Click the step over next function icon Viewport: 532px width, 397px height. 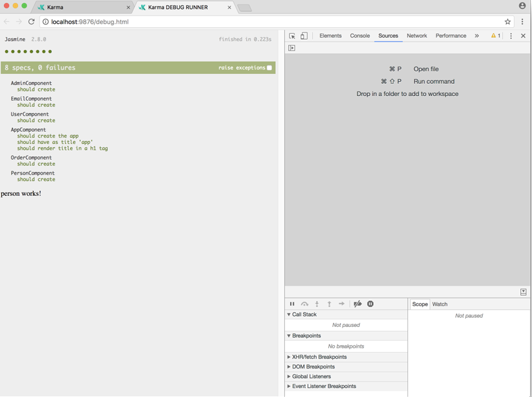(305, 304)
